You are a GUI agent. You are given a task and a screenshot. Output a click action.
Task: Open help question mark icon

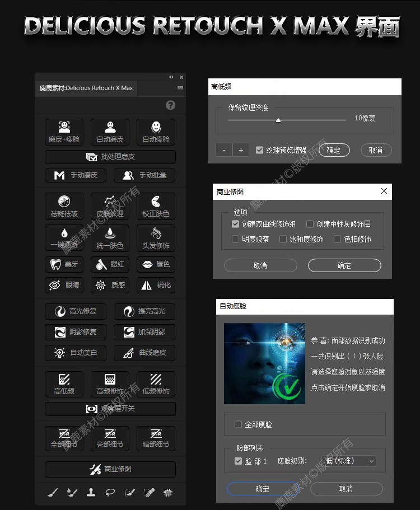170,105
